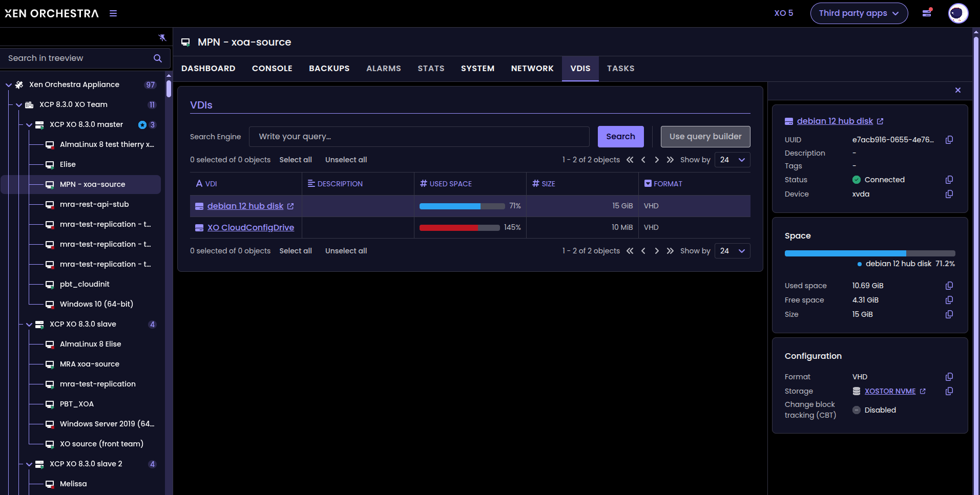Click the Space usage bar in panel
Screen dimensions: 980x495
(869, 253)
